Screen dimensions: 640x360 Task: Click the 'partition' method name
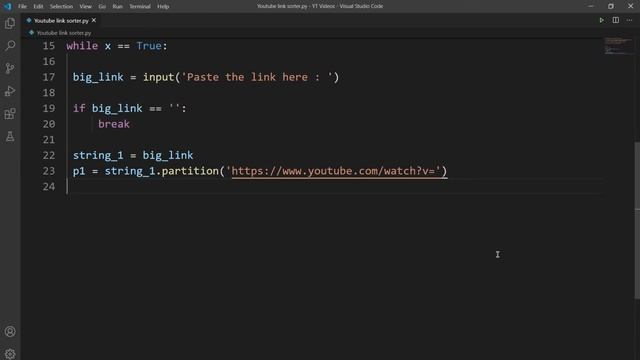tap(190, 171)
